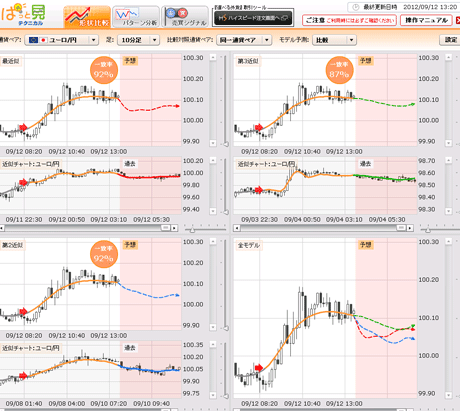Image resolution: width=460 pixels, height=411 pixels.
Task: Click horizontal zoom slider right of 09/12 05:30 scrollbar
Action: click(192, 230)
